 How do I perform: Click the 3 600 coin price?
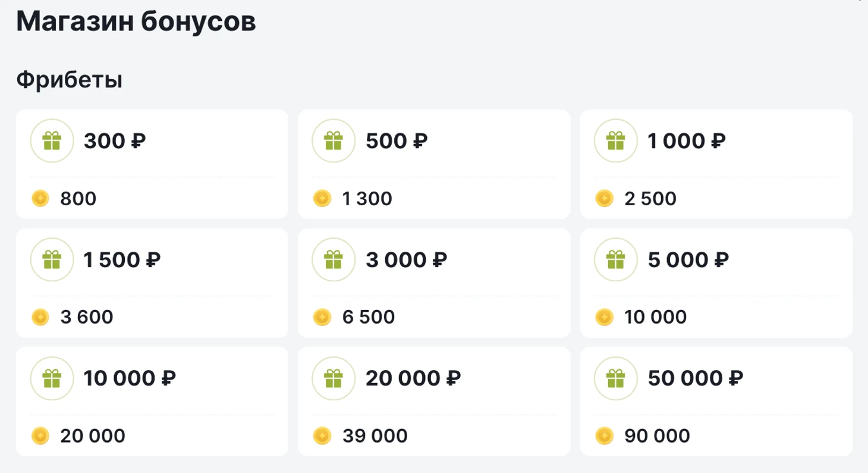(x=87, y=317)
